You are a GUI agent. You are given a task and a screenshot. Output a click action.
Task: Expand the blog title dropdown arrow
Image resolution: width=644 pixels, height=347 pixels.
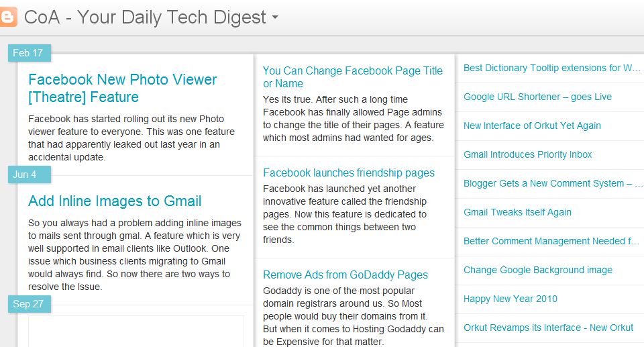(275, 18)
